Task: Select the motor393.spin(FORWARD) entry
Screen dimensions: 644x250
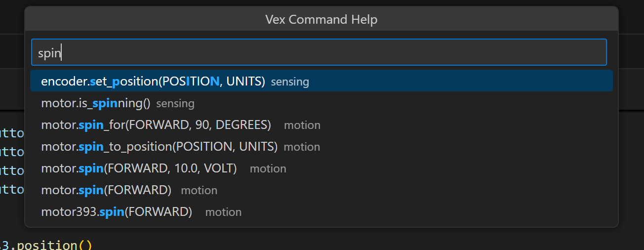Action: [x=117, y=212]
